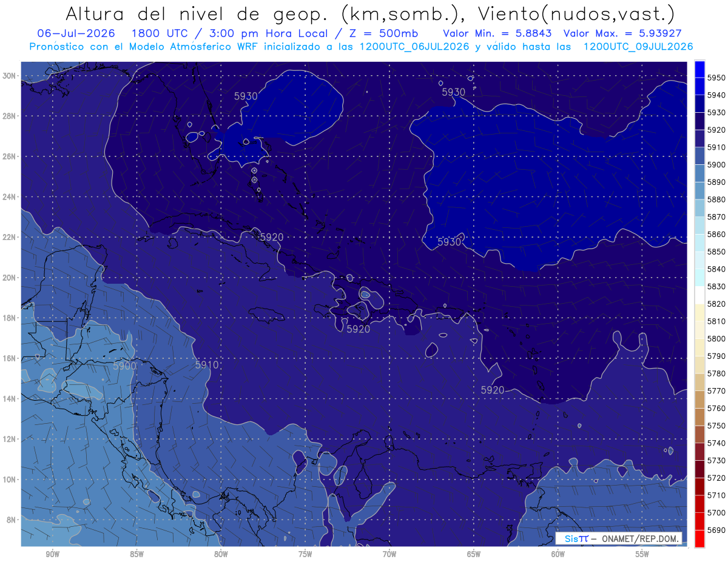Click the bright red swatch below 5690

tap(699, 538)
